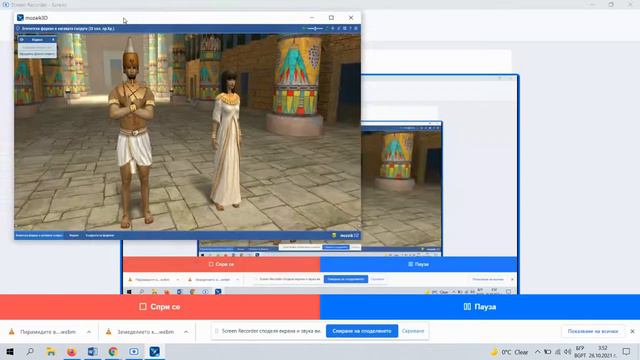
Task: Click first scene tab at bottom-left of mozaik3D
Action: point(39,236)
